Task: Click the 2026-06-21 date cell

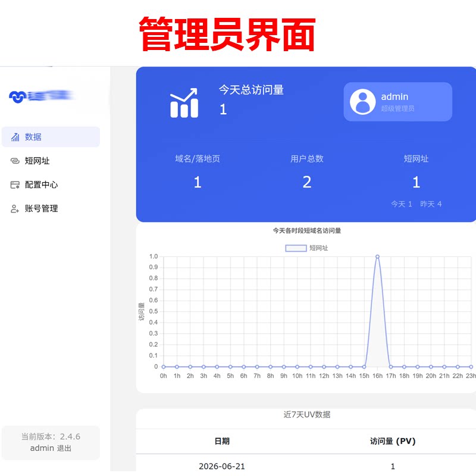Action: pos(222,466)
